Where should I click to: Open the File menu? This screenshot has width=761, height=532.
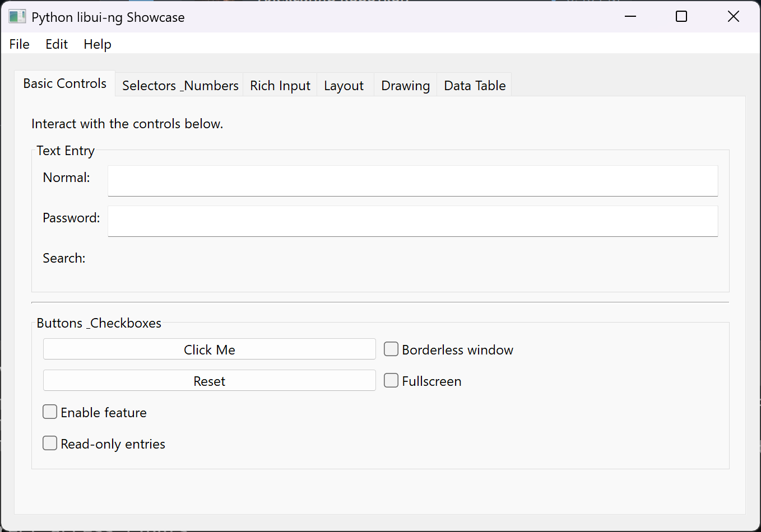tap(20, 44)
